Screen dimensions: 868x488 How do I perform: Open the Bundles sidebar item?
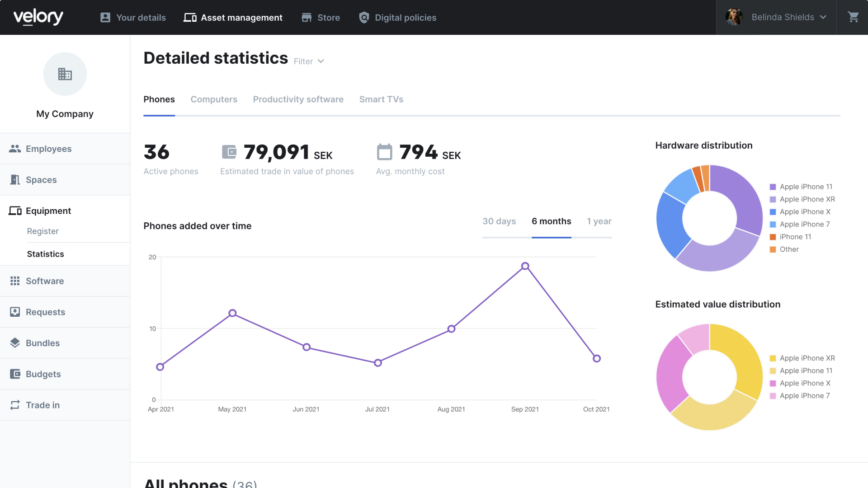(65, 343)
